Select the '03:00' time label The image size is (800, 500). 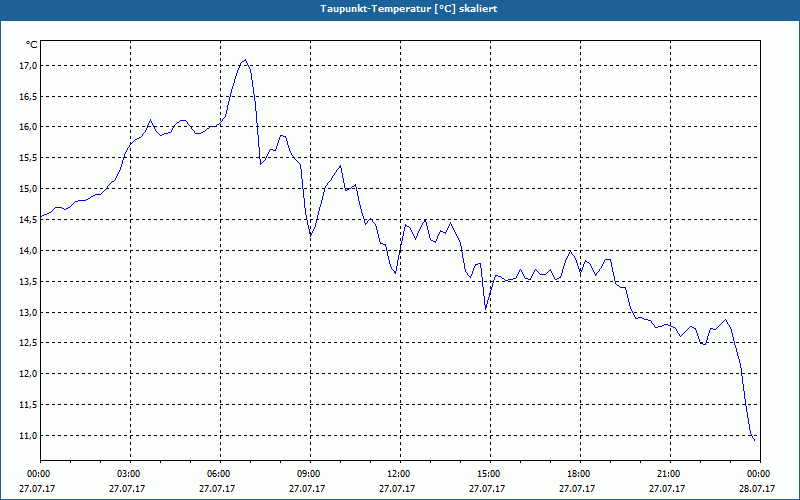(127, 474)
